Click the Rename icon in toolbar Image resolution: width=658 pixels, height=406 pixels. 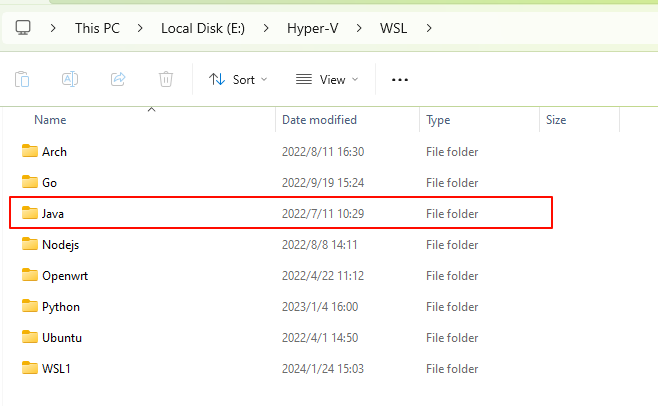click(70, 79)
